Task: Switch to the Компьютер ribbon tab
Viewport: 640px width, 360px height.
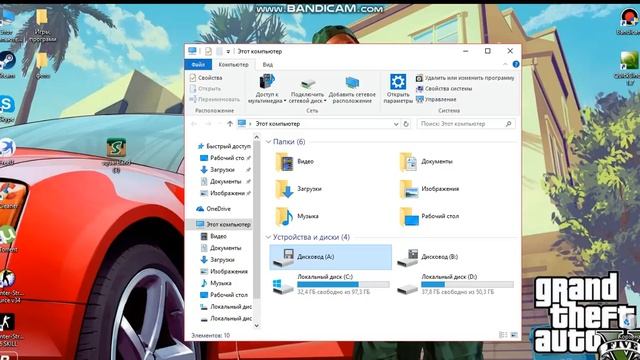Action: point(233,64)
